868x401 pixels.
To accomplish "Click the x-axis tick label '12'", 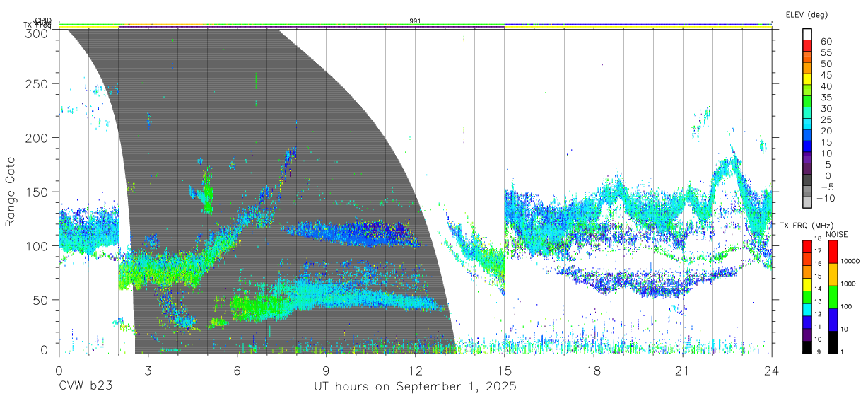I will click(415, 371).
